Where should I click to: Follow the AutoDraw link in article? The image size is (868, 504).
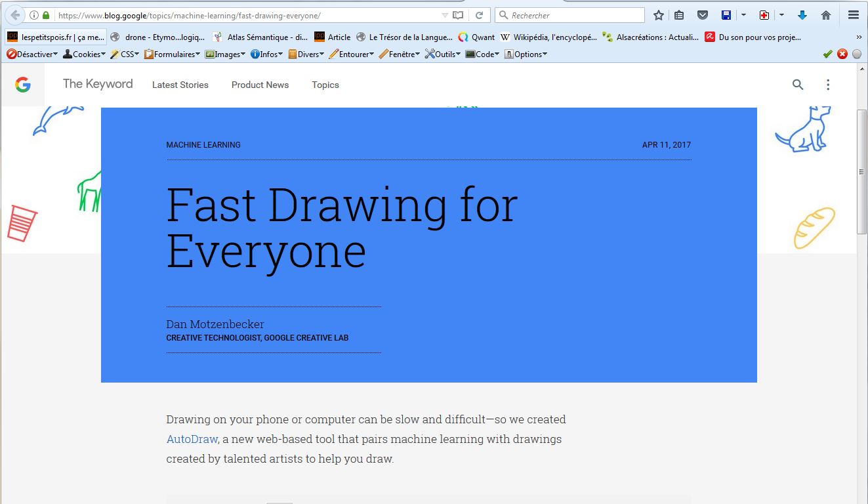coord(192,439)
